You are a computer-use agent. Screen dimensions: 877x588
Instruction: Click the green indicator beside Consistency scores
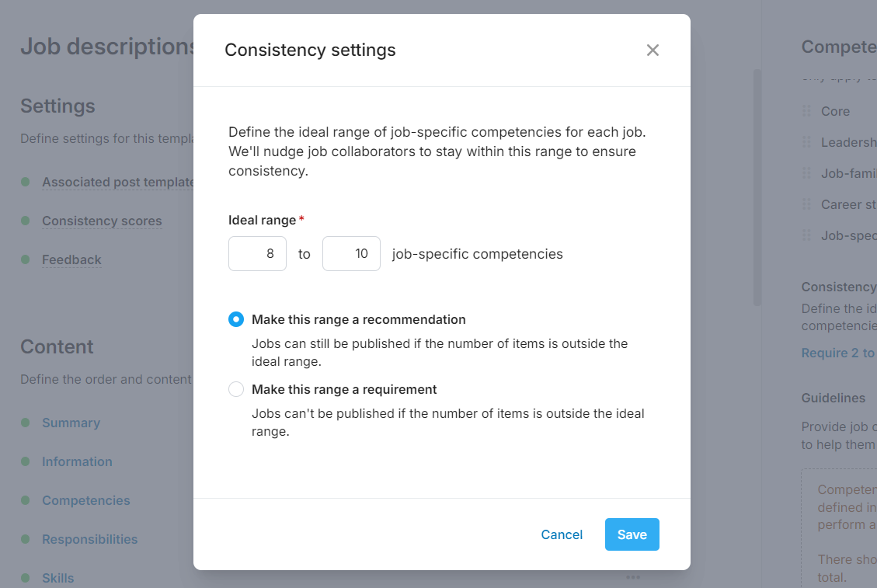pos(26,221)
